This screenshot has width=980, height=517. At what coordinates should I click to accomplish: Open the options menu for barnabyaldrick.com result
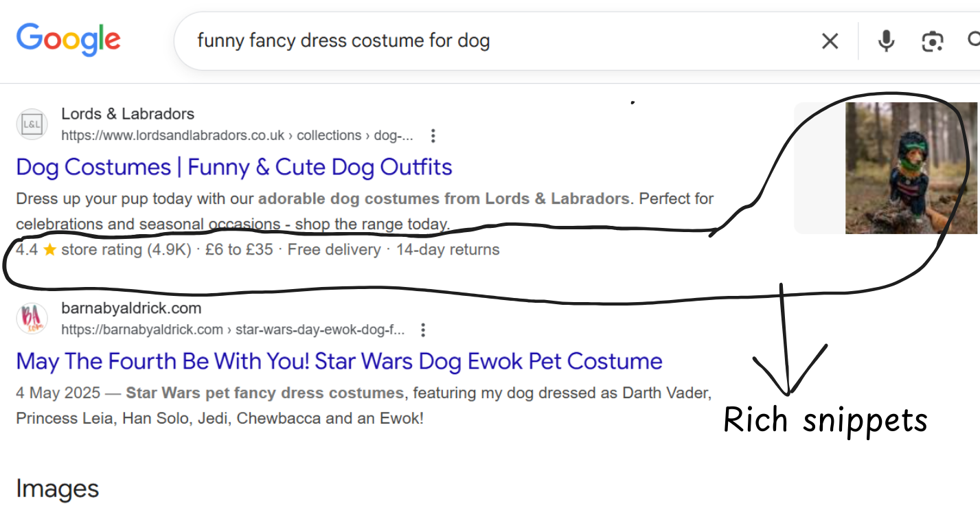pyautogui.click(x=423, y=330)
